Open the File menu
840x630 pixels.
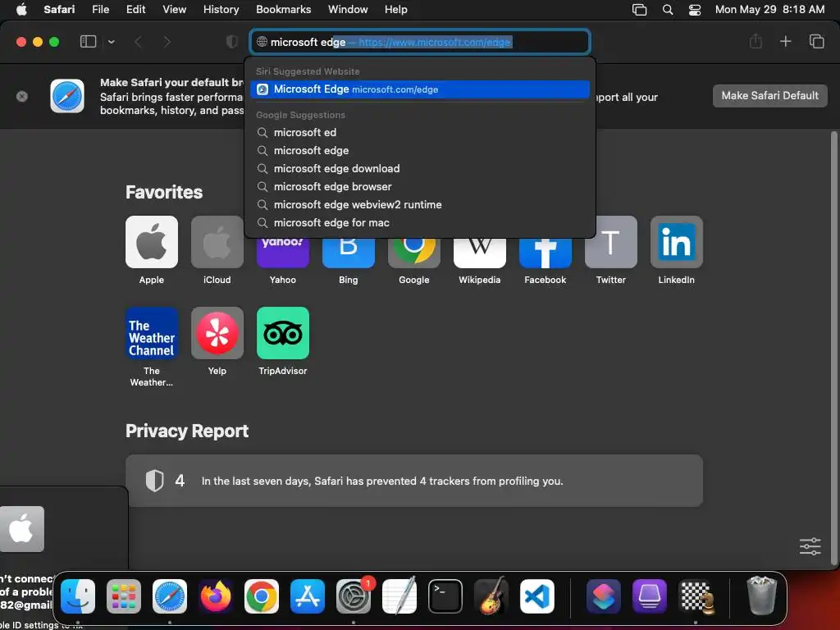pyautogui.click(x=100, y=10)
